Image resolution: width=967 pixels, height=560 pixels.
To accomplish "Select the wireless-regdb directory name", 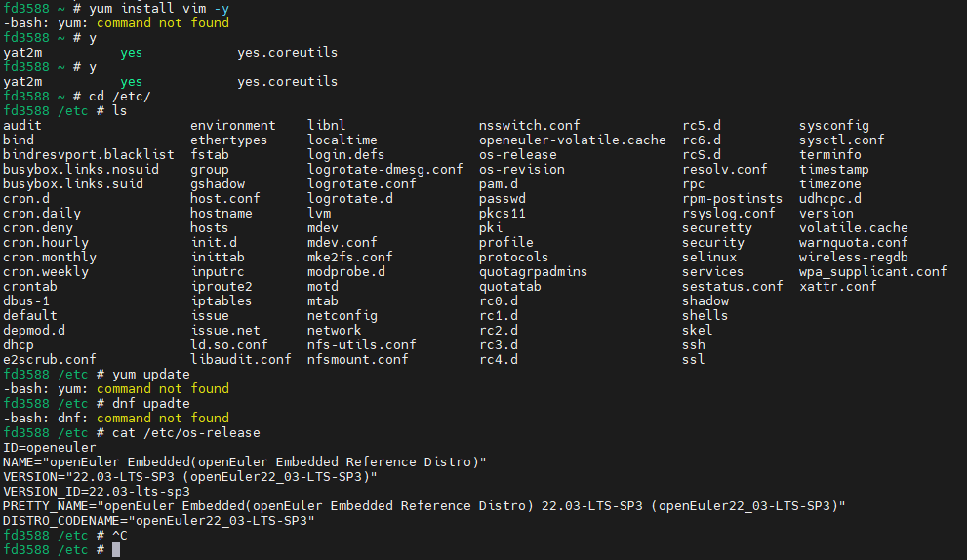I will [x=853, y=258].
